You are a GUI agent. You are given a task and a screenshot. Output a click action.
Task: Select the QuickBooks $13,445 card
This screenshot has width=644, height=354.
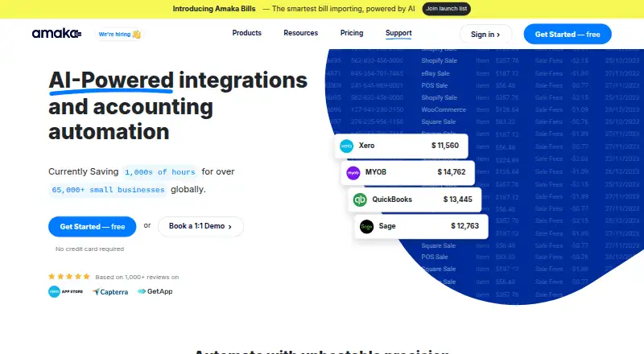click(415, 200)
